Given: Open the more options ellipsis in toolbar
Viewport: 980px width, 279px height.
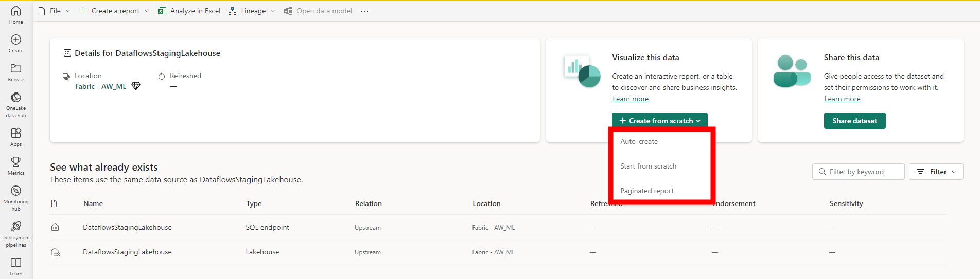Looking at the screenshot, I should pos(364,11).
